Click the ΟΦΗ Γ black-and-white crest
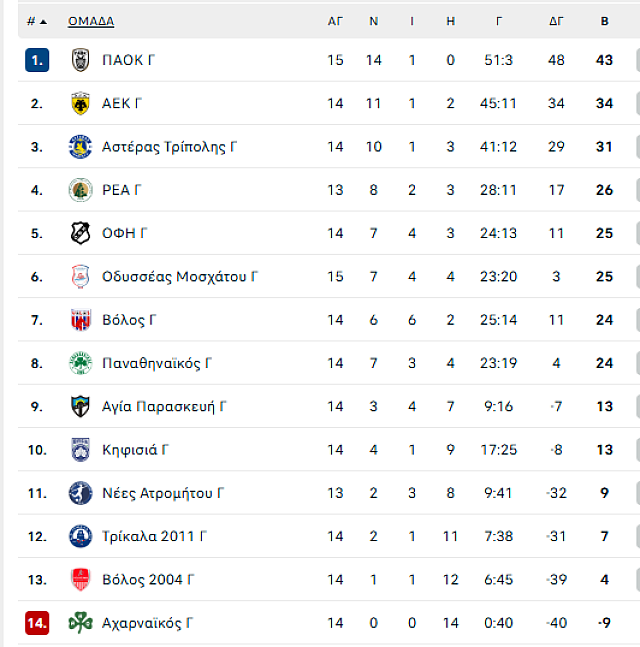 tap(80, 233)
